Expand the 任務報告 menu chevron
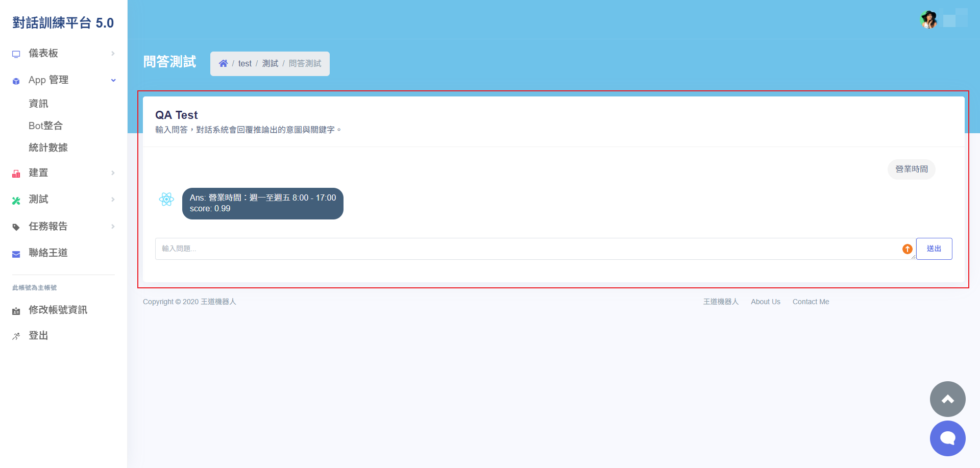Screen dimensions: 980x468 point(113,226)
